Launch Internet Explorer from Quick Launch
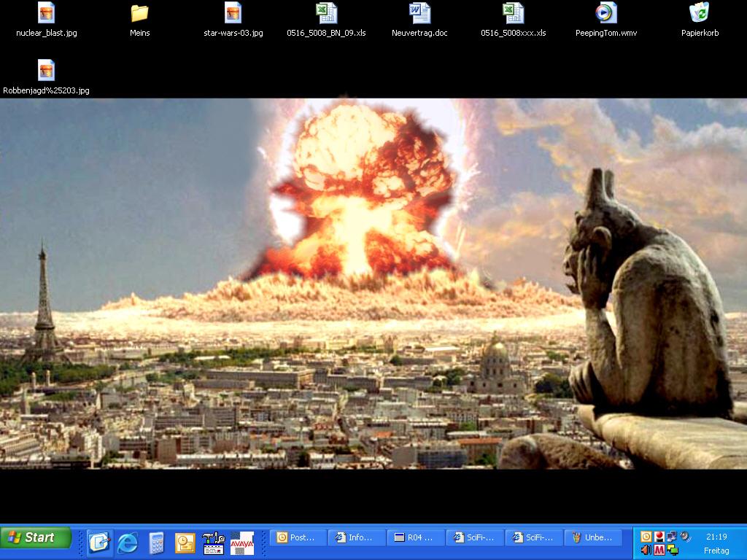747x560 pixels. (x=128, y=542)
